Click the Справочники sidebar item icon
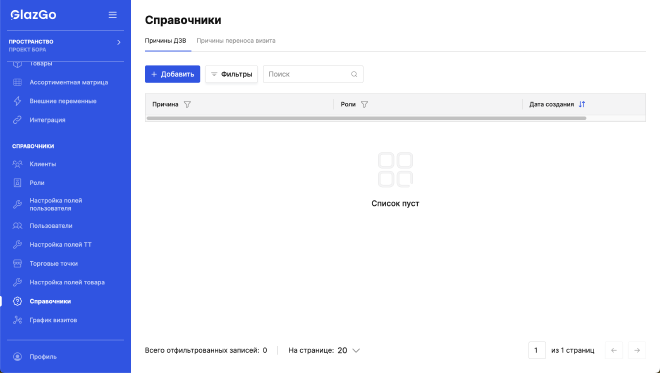Image resolution: width=660 pixels, height=373 pixels. 17,301
